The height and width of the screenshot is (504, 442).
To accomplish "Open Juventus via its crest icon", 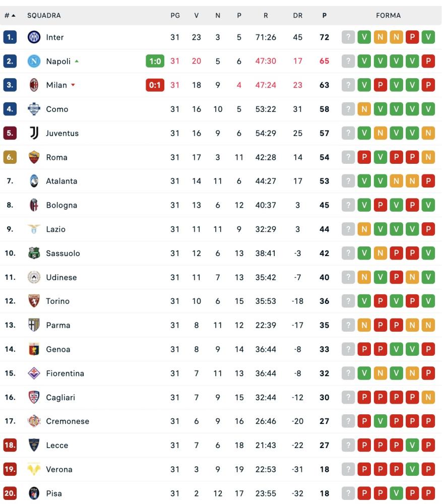I will (x=34, y=133).
